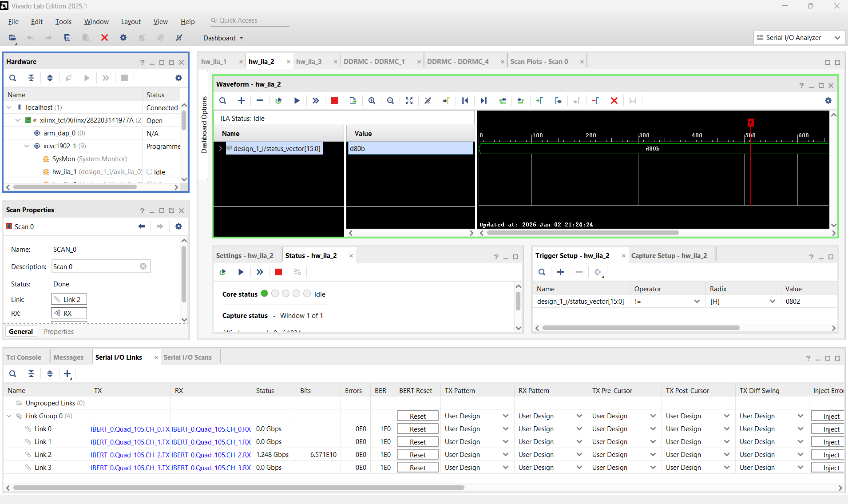
Task: Click the red X cancel in main toolbar
Action: coord(104,38)
